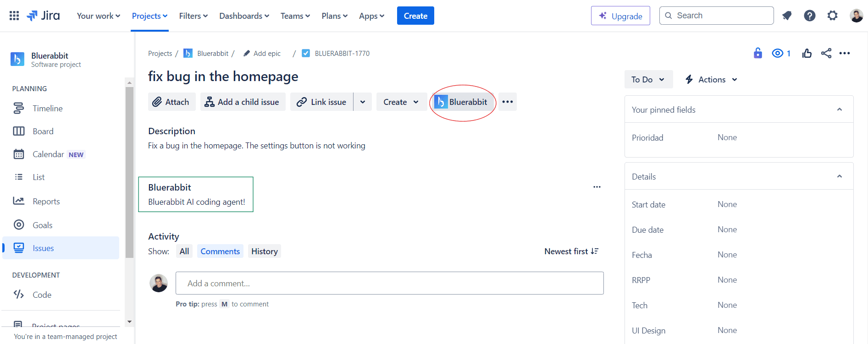Open the help question mark icon
The height and width of the screenshot is (344, 868).
pos(810,16)
